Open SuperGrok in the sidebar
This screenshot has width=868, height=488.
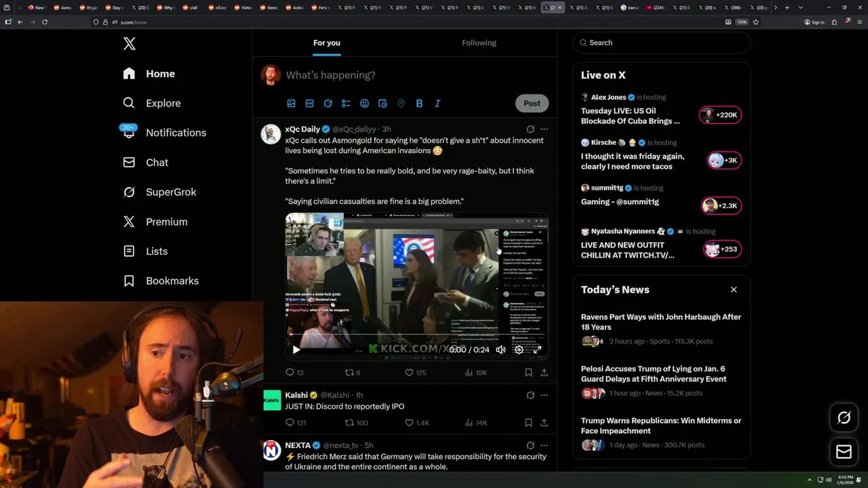[x=160, y=192]
